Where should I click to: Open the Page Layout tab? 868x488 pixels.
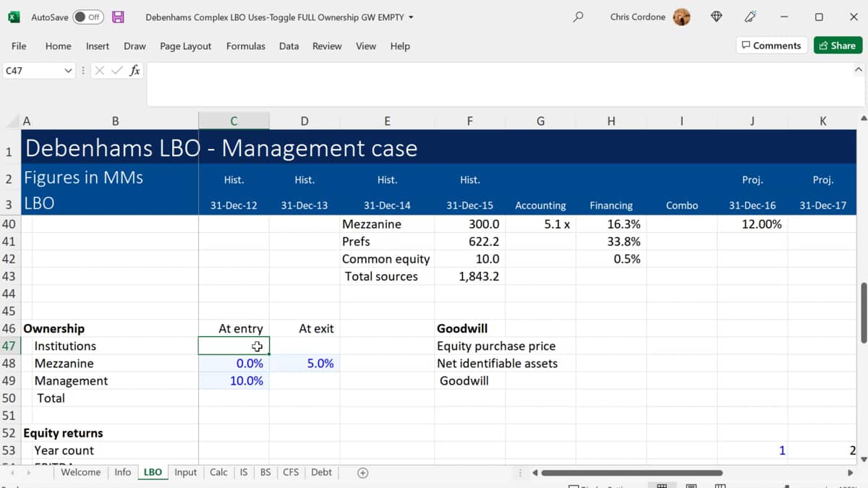tap(186, 46)
